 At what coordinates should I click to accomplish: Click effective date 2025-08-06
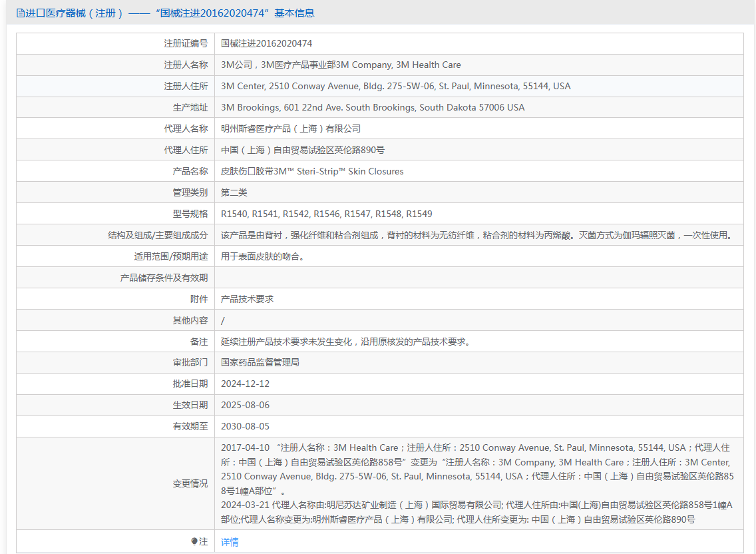245,404
